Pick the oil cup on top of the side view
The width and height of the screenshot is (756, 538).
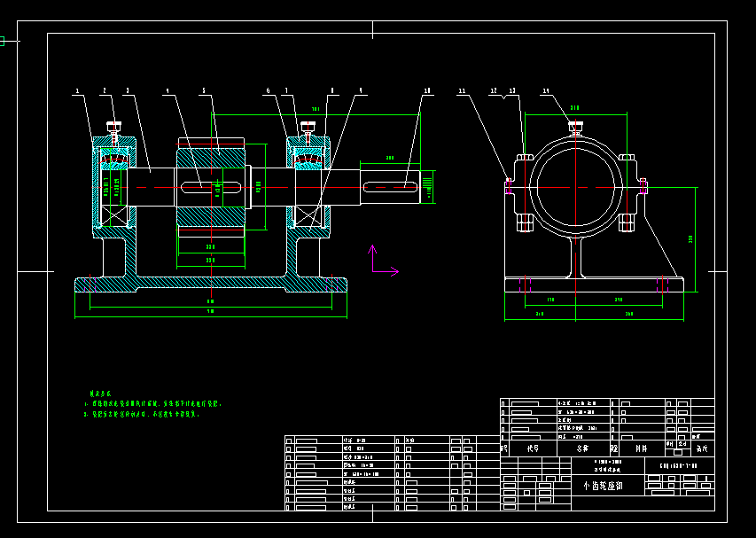tap(576, 128)
